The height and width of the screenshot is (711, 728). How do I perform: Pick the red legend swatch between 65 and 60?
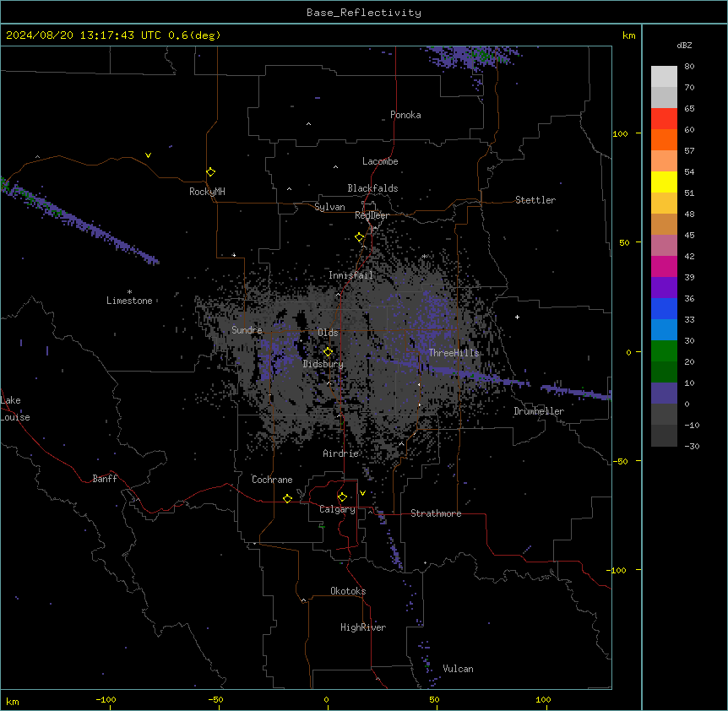(x=664, y=119)
